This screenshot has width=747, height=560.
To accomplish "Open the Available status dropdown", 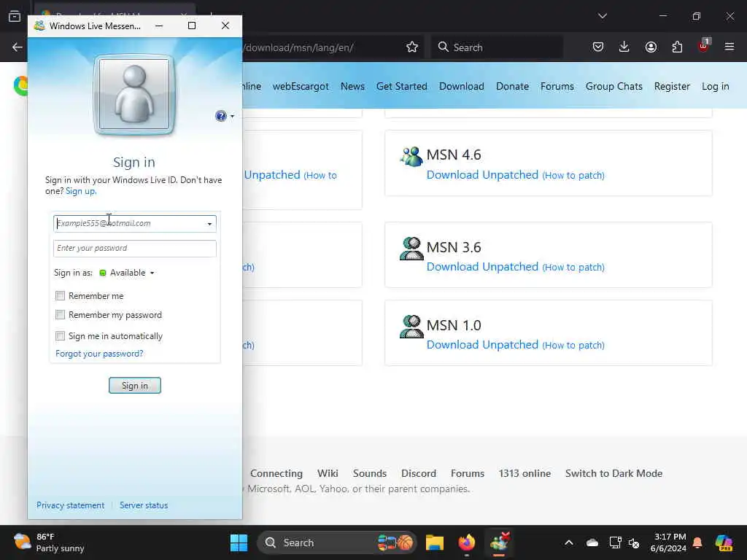I will tap(127, 273).
